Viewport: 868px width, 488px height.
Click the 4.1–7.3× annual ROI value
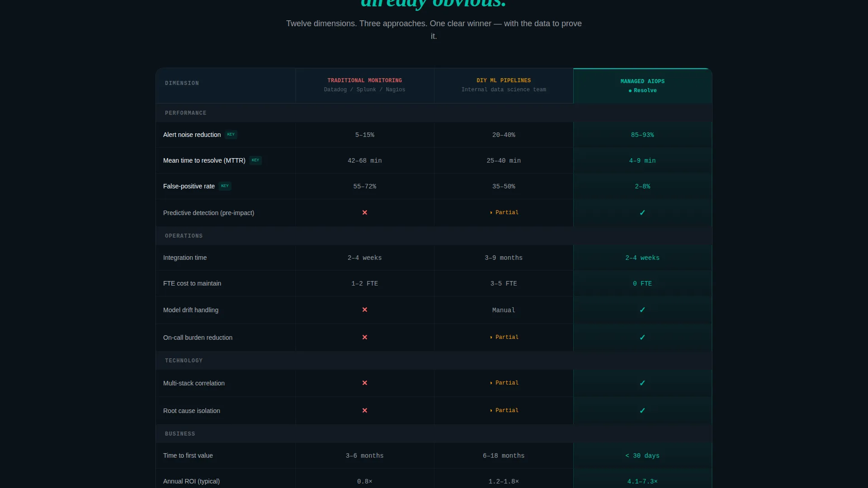click(642, 481)
